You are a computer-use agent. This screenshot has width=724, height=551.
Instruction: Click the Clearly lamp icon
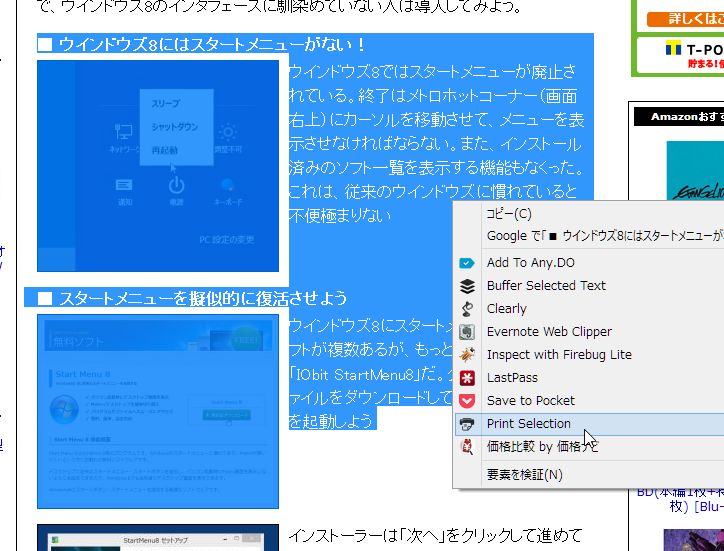[x=467, y=309]
